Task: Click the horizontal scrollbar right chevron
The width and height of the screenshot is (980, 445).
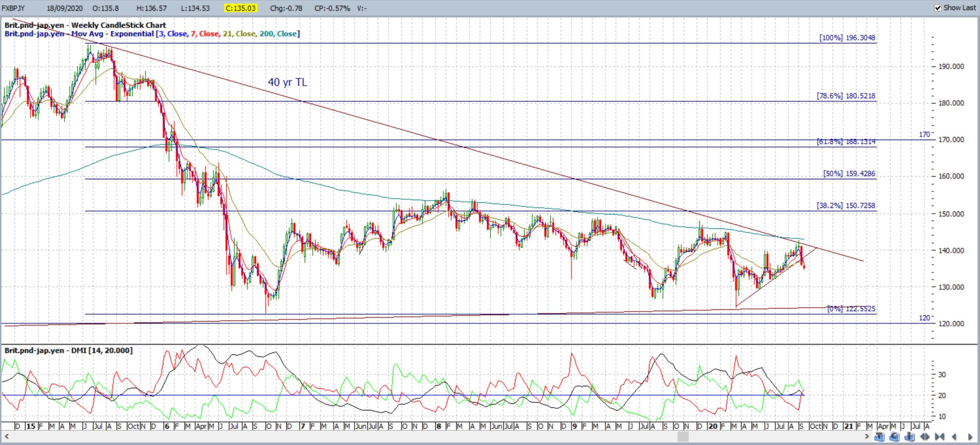Action: pyautogui.click(x=867, y=436)
